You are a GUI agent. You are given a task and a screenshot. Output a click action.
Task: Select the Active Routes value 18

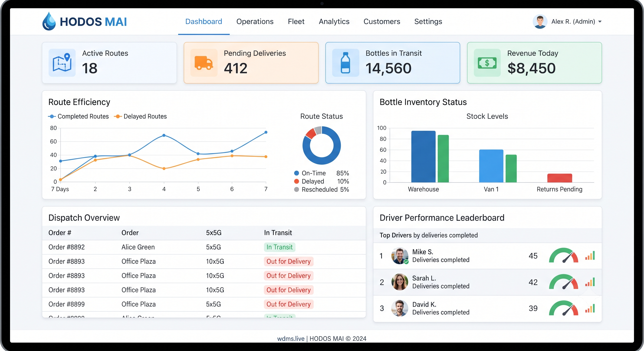click(x=89, y=68)
